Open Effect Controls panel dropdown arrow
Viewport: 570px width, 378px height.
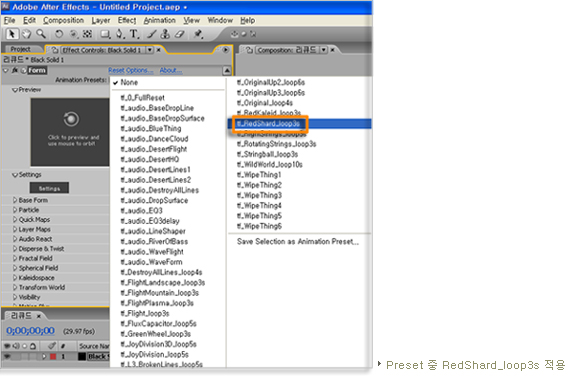150,50
